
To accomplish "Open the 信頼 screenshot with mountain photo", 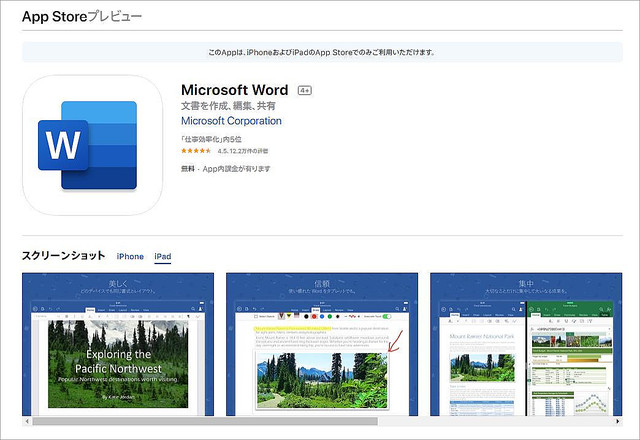I will tap(321, 345).
